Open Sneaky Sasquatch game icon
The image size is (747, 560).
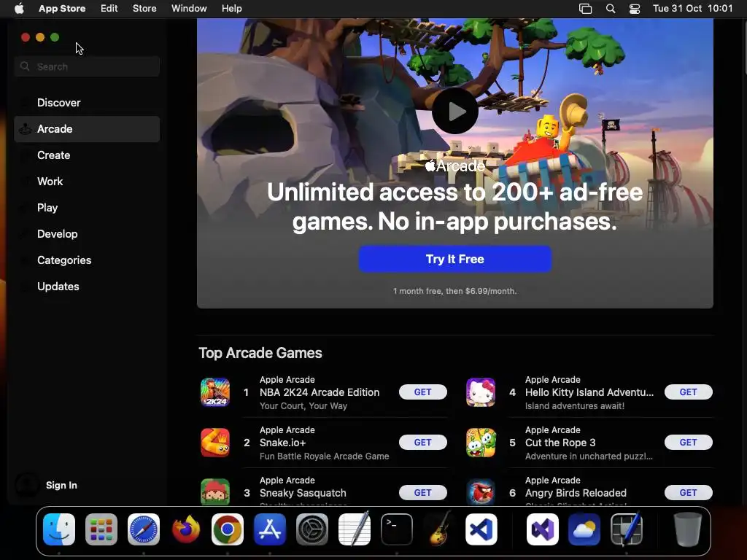(x=215, y=492)
